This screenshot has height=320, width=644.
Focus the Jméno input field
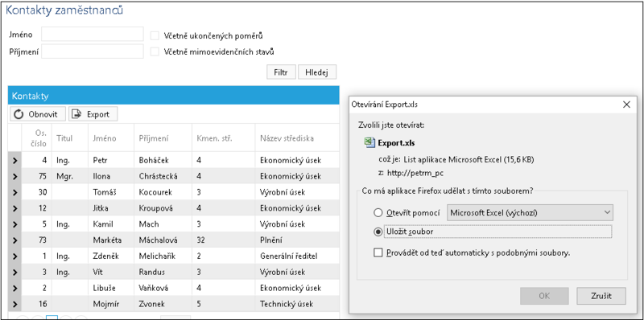tap(93, 35)
